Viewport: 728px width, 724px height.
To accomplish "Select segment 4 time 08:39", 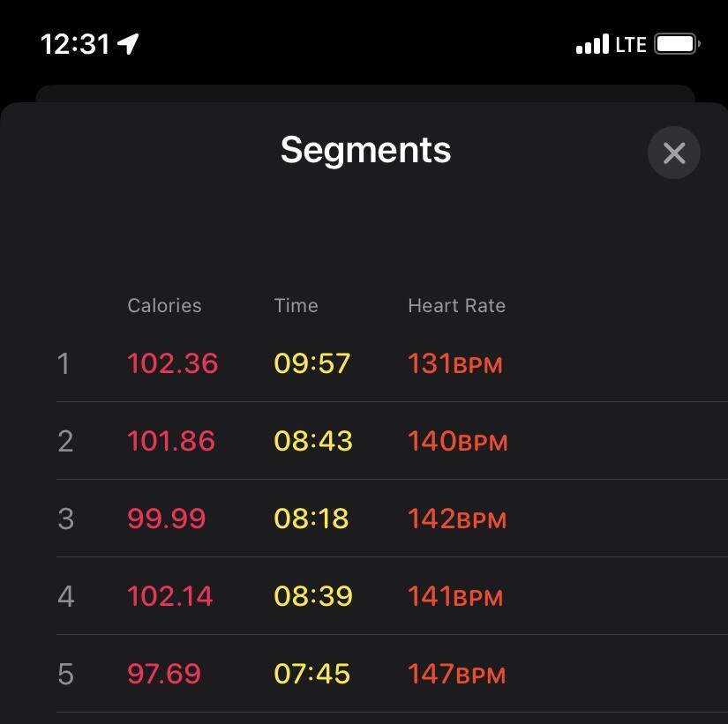I will pos(313,596).
